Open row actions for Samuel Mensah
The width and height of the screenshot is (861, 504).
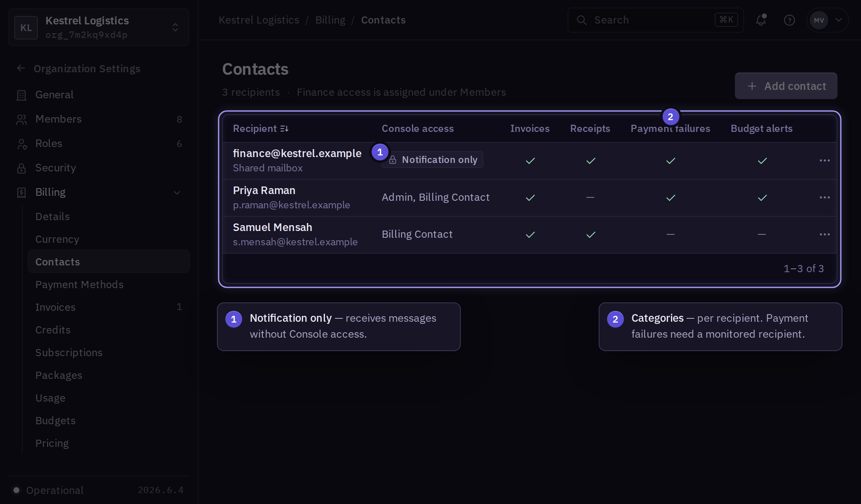pyautogui.click(x=824, y=234)
